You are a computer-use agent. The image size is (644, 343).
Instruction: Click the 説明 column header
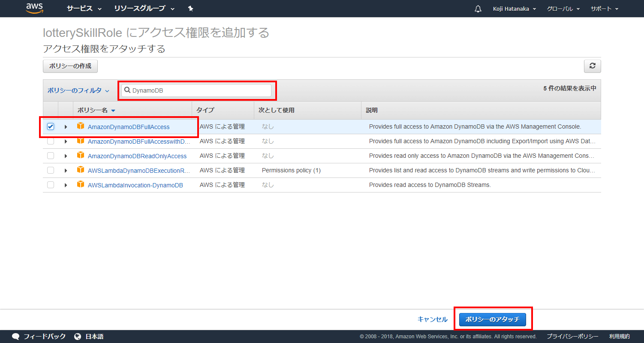tap(481, 110)
